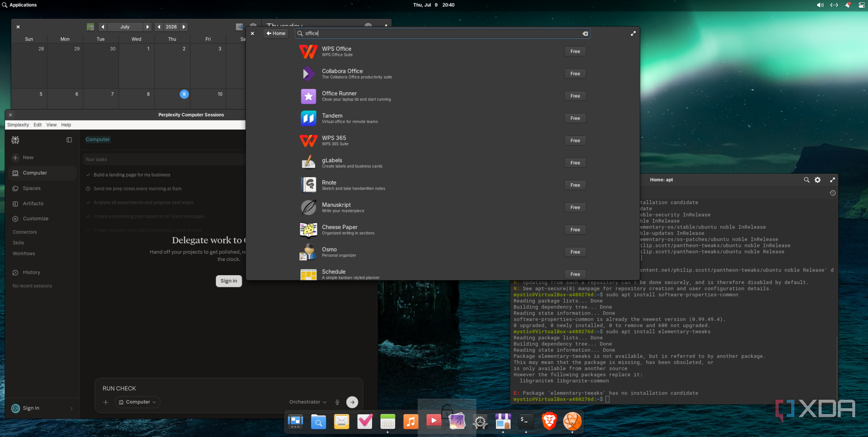
Task: Click the WPS Office app icon
Action: [x=308, y=52]
